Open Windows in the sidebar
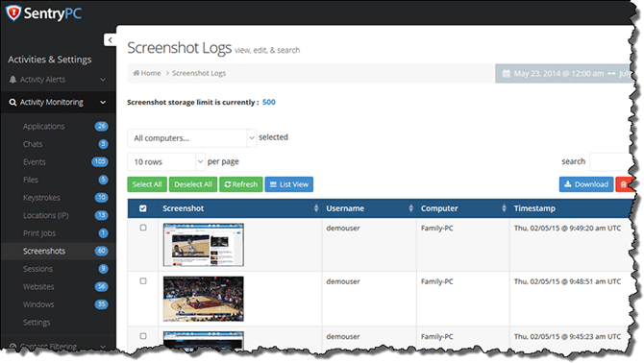Screen dimensions: 644x363 38,304
